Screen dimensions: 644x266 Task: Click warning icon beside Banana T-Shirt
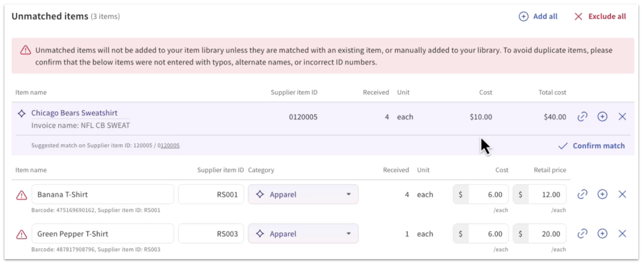(22, 195)
